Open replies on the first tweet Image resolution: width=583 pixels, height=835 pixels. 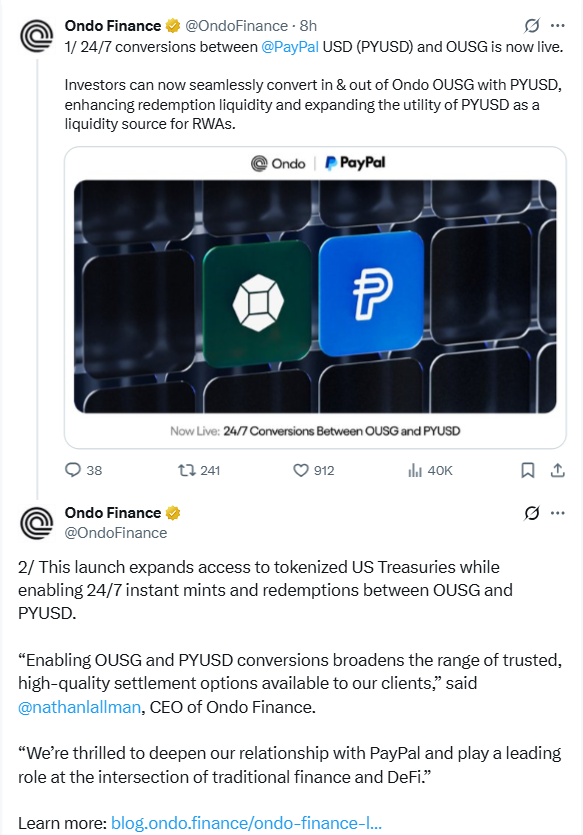[x=83, y=470]
